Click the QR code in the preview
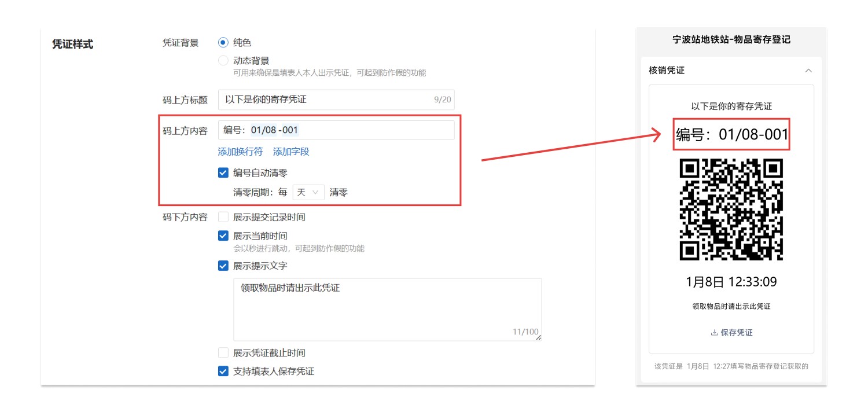868x412 pixels. tap(731, 209)
